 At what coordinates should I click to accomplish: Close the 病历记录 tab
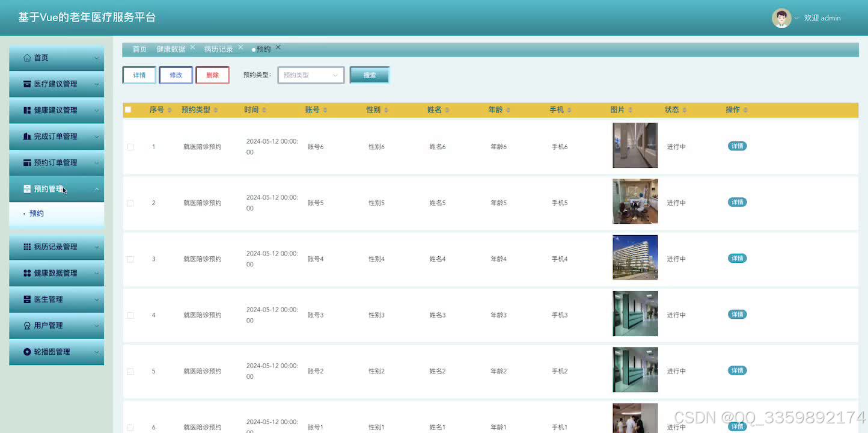pos(240,47)
